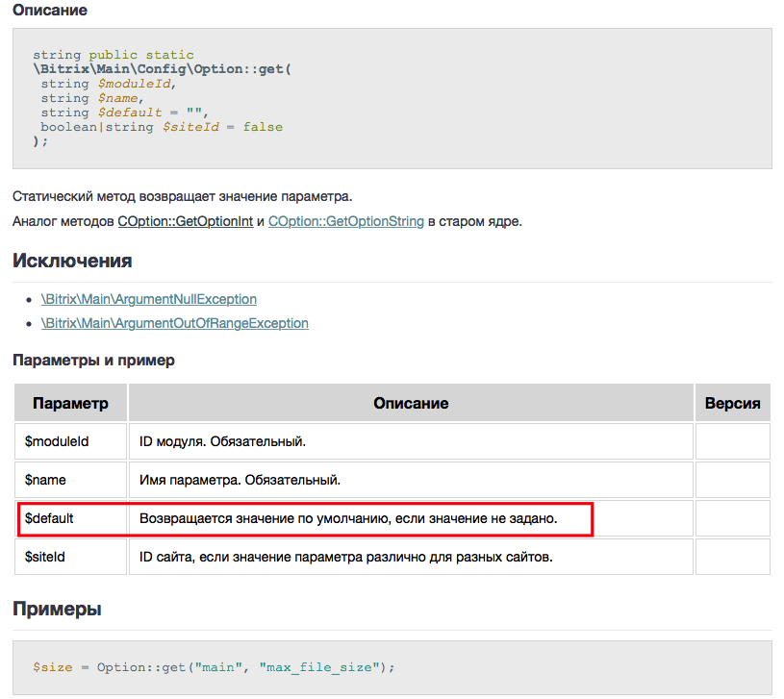Click the "ID сайта" description cell
Image resolution: width=784 pixels, height=699 pixels.
point(346,557)
